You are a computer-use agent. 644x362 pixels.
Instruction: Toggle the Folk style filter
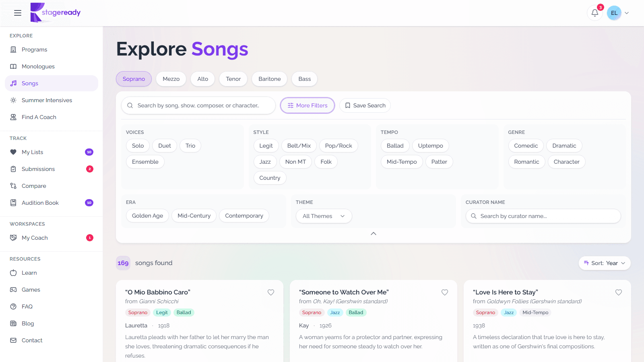(x=326, y=162)
